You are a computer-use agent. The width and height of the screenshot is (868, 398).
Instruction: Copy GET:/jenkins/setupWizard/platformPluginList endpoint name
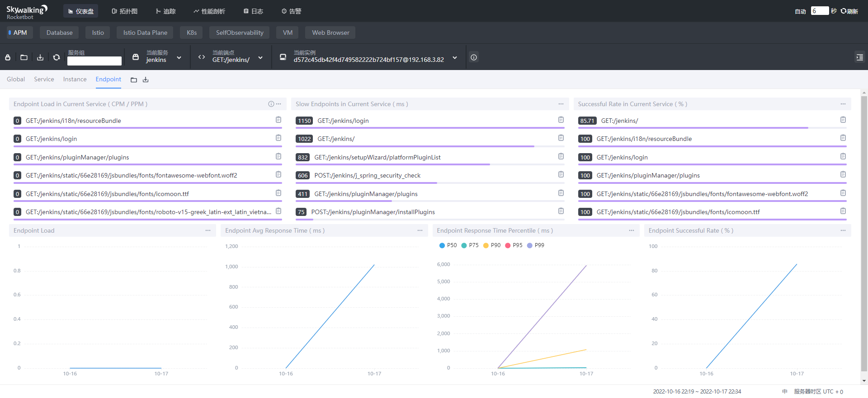point(561,156)
